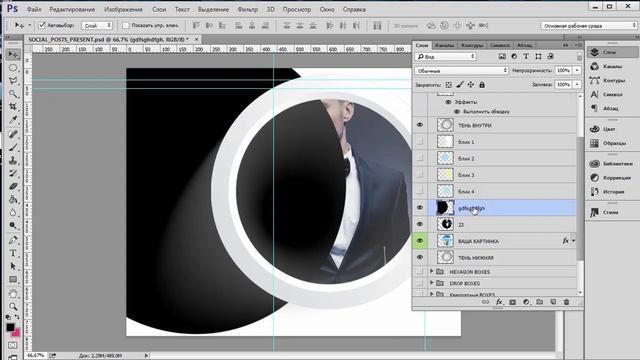Select the Clone Stamp tool
The height and width of the screenshot is (360, 640).
pos(13,160)
